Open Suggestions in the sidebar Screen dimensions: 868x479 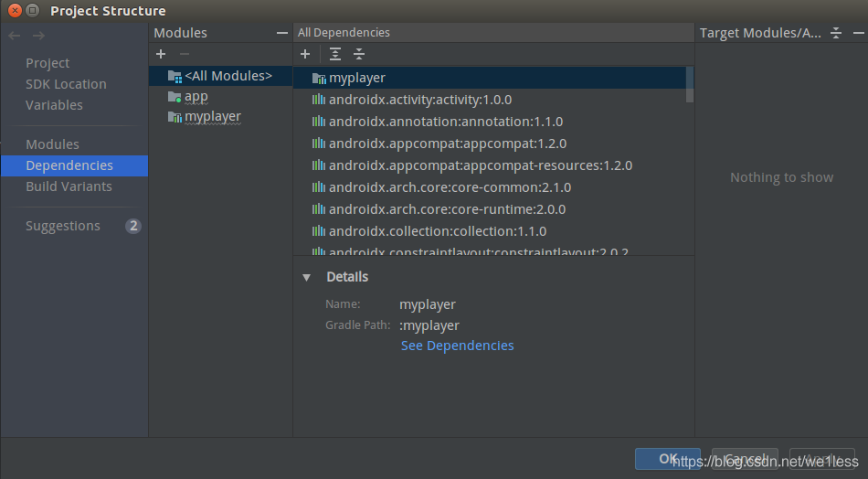pyautogui.click(x=63, y=226)
